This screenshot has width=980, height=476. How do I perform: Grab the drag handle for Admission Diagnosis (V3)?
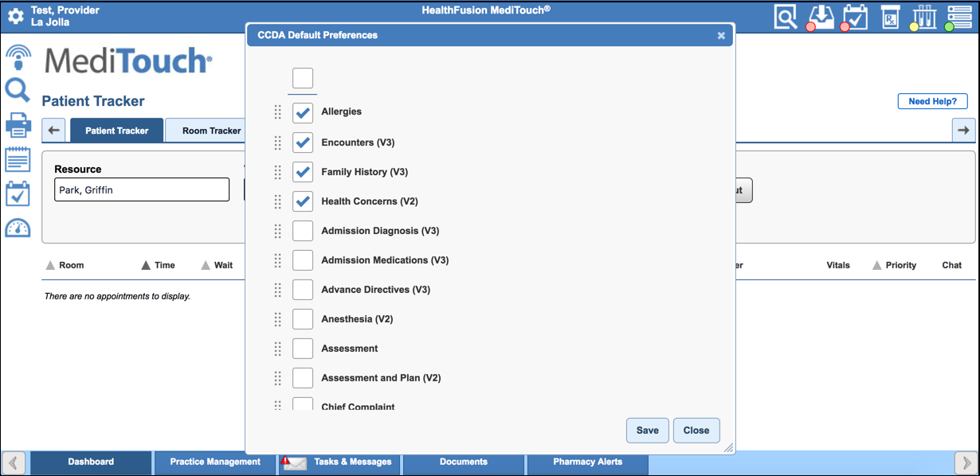click(278, 231)
